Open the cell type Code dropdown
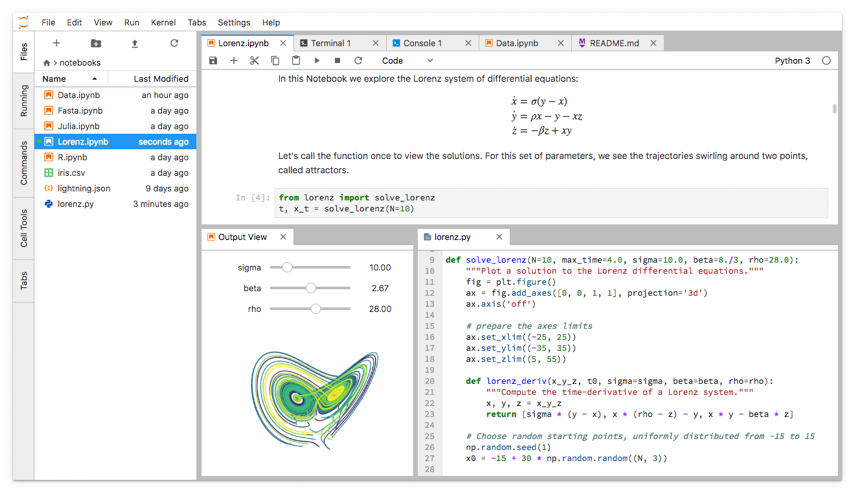Screen dimensions: 854x491 tap(407, 60)
